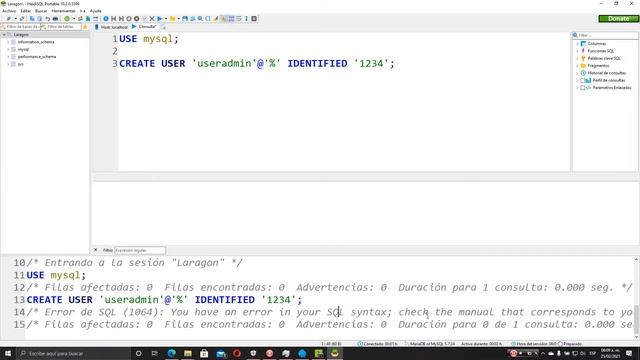This screenshot has height=360, width=640.
Task: Collapse the Laragon session tree node
Action: 4,35
